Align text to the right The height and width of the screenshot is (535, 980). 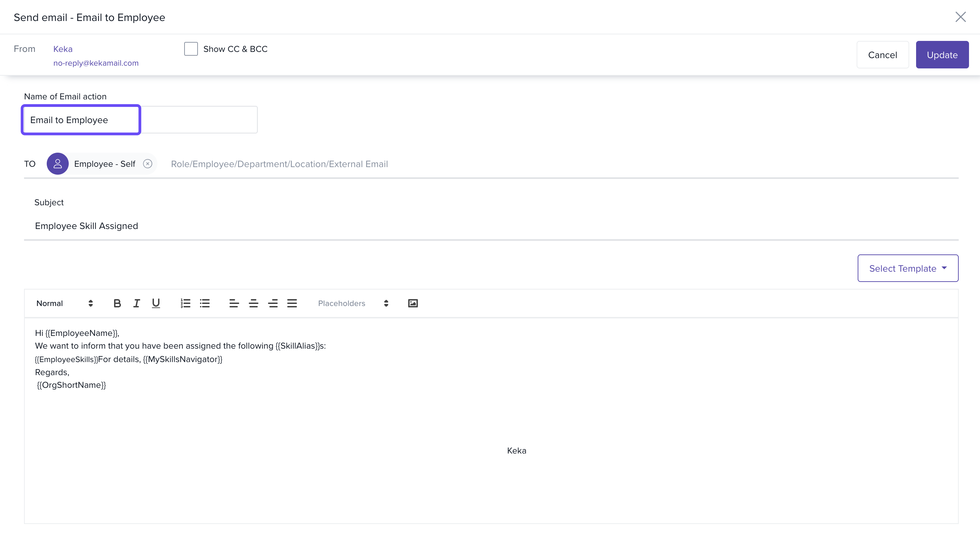point(273,303)
